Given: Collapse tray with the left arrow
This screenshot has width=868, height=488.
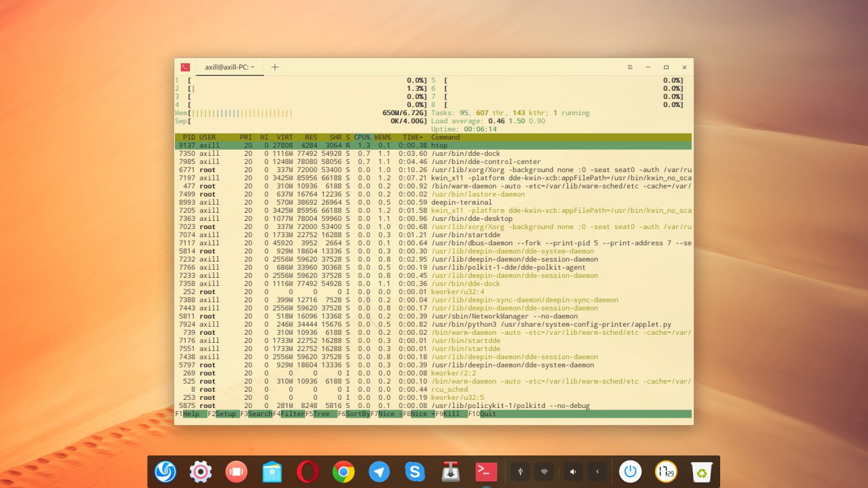Looking at the screenshot, I should 597,471.
